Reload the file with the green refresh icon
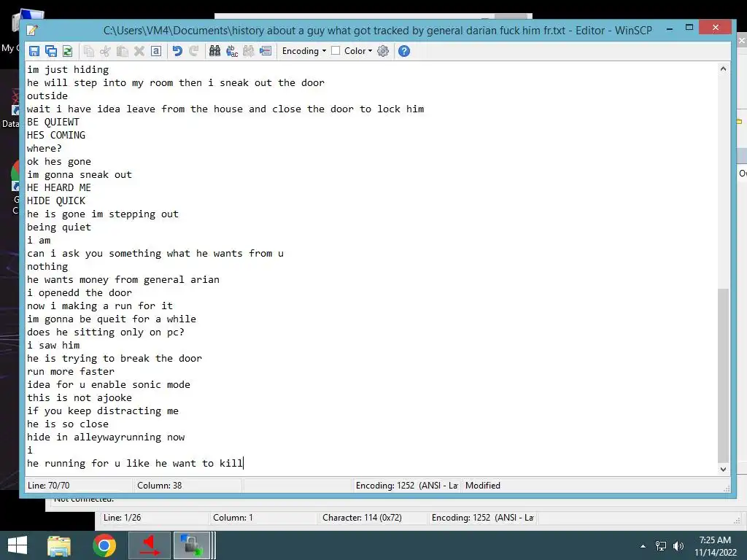Viewport: 747px width, 560px height. pyautogui.click(x=68, y=51)
